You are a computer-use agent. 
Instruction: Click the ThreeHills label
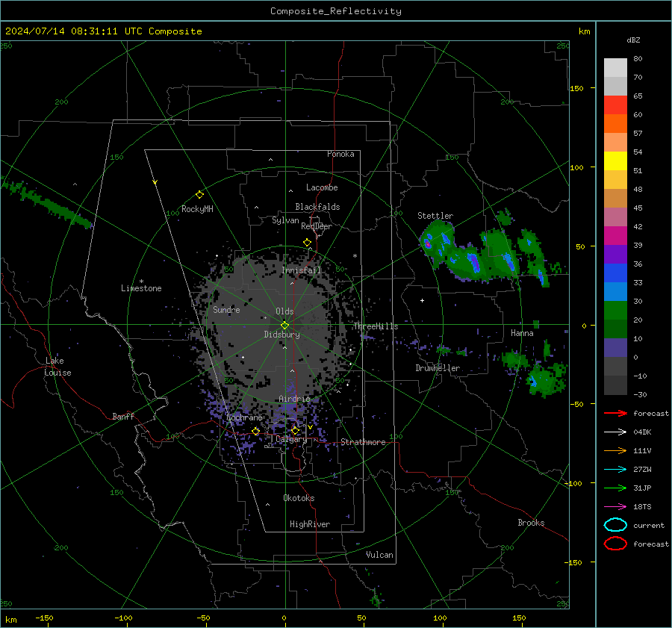click(376, 326)
